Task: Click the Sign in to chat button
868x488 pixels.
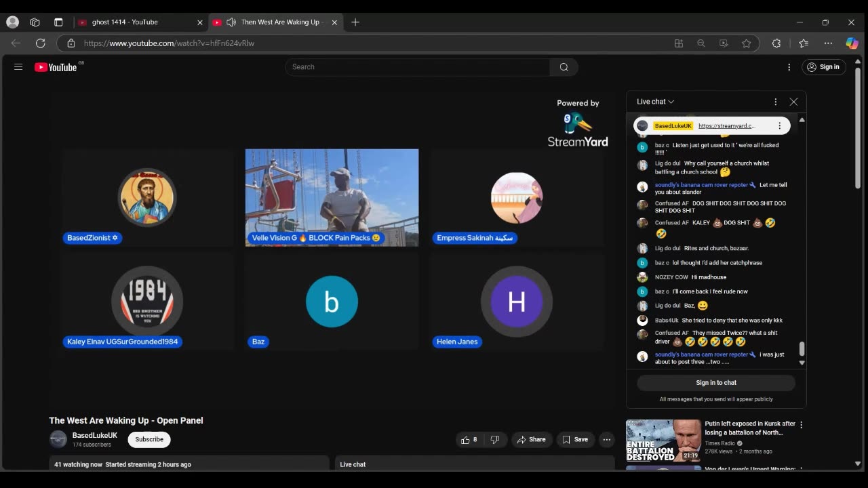Action: [716, 383]
